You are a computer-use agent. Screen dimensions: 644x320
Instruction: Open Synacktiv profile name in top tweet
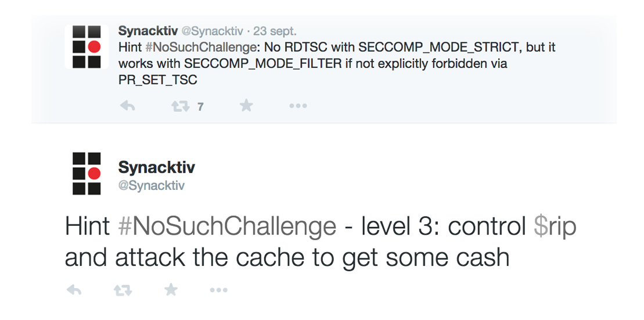click(x=148, y=31)
